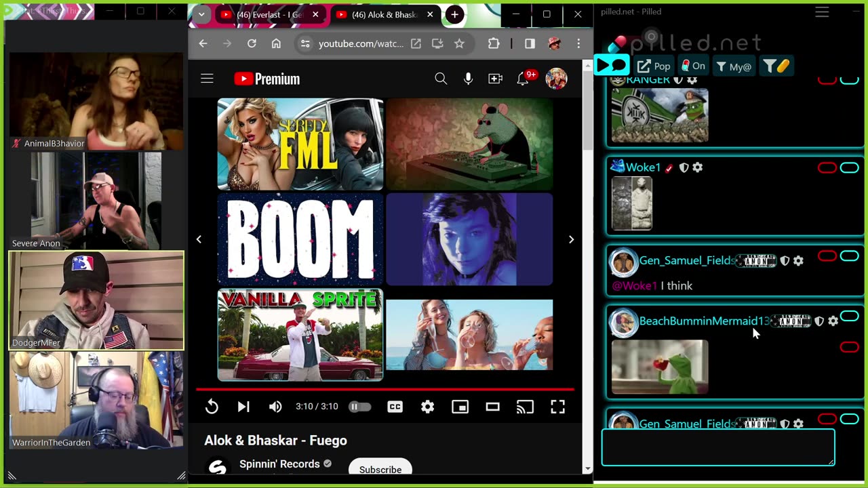Open tab search dropdown in Chrome
Screen dimensions: 868x488
(201, 14)
